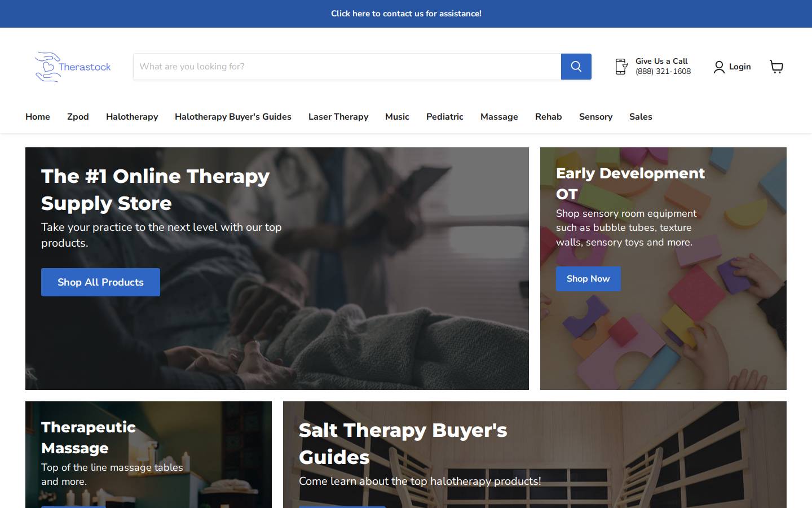Open the Login link text
Viewport: 812px width, 508px height.
click(x=740, y=67)
